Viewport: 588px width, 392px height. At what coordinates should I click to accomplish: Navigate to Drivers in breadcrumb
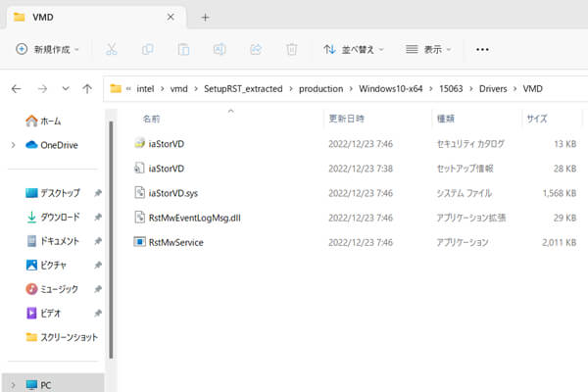pyautogui.click(x=493, y=89)
